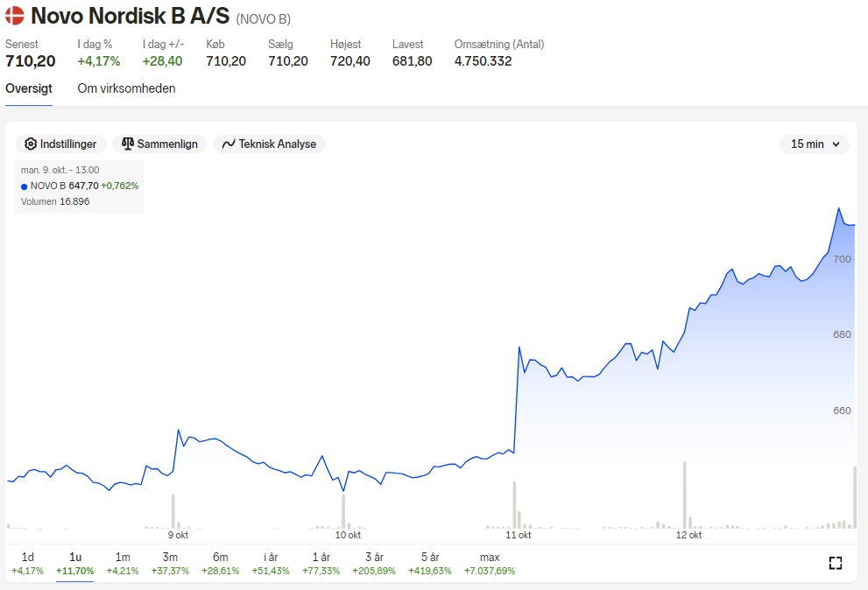Click the price peak of the chart line
Image resolution: width=868 pixels, height=590 pixels.
(839, 208)
